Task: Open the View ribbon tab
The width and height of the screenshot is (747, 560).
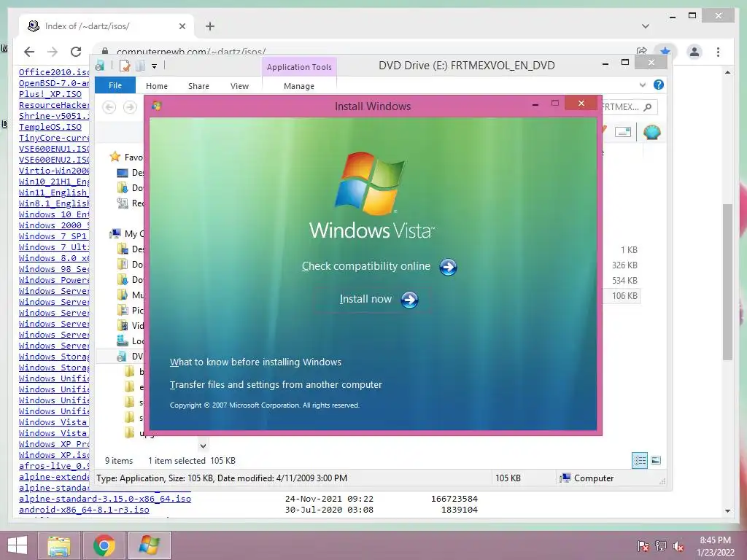Action: (239, 86)
